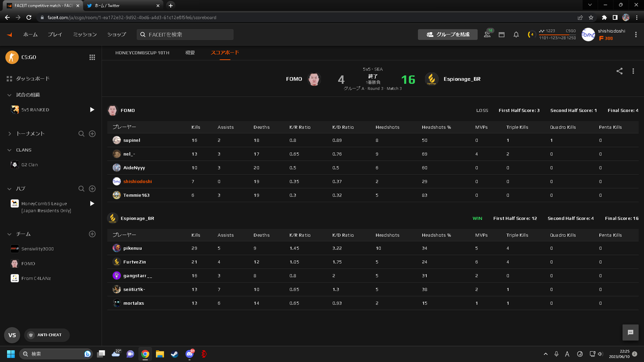Search hubs using the magnifier next to ハブ
This screenshot has height=362, width=644.
(x=82, y=189)
